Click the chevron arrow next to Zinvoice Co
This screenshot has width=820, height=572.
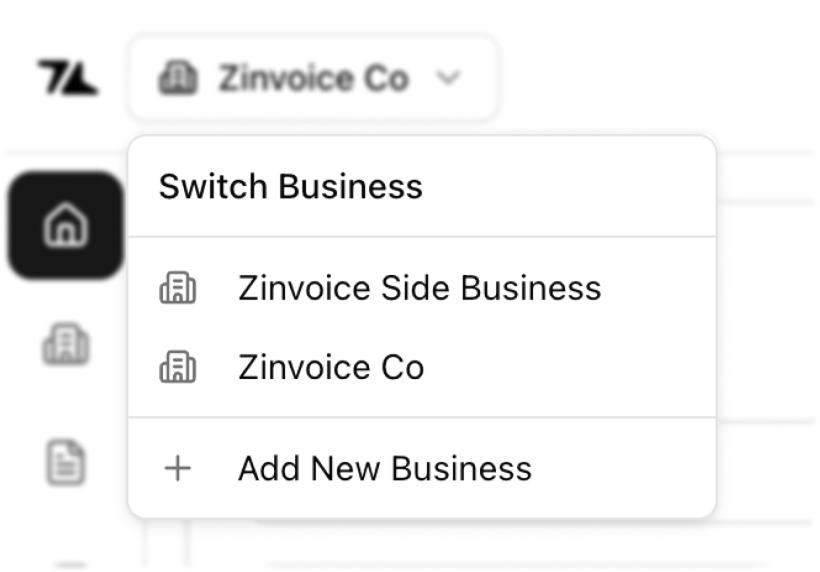449,78
